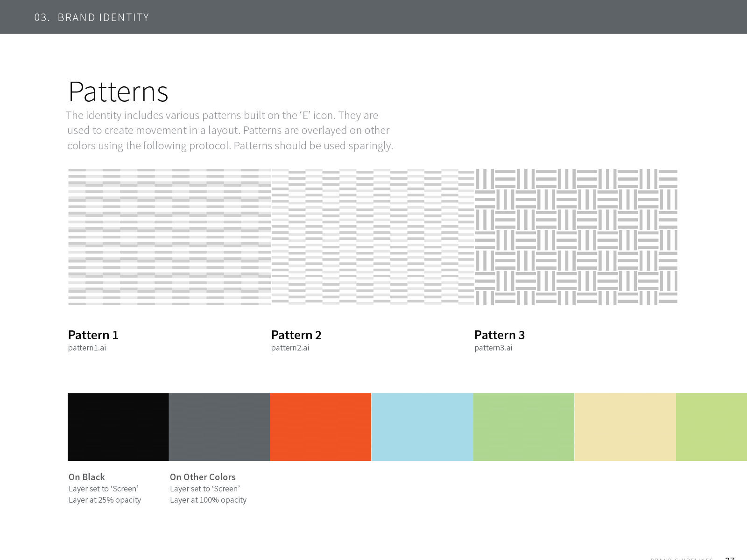Click the Pattern 1 striped preview image
The width and height of the screenshot is (747, 560).
click(169, 237)
